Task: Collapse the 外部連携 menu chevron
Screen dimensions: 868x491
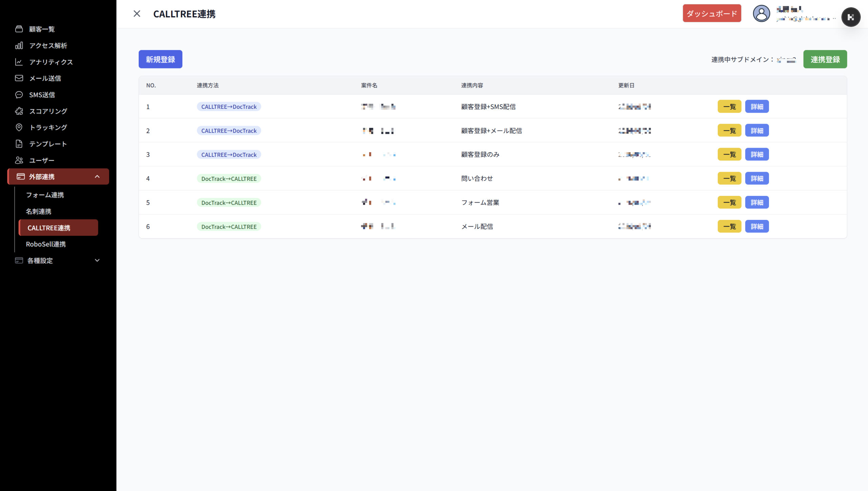Action: pos(97,177)
